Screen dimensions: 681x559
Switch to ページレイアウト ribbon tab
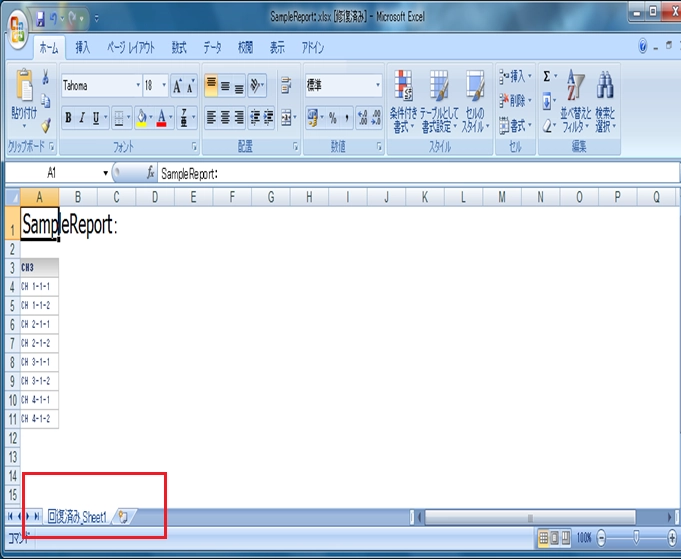click(131, 48)
